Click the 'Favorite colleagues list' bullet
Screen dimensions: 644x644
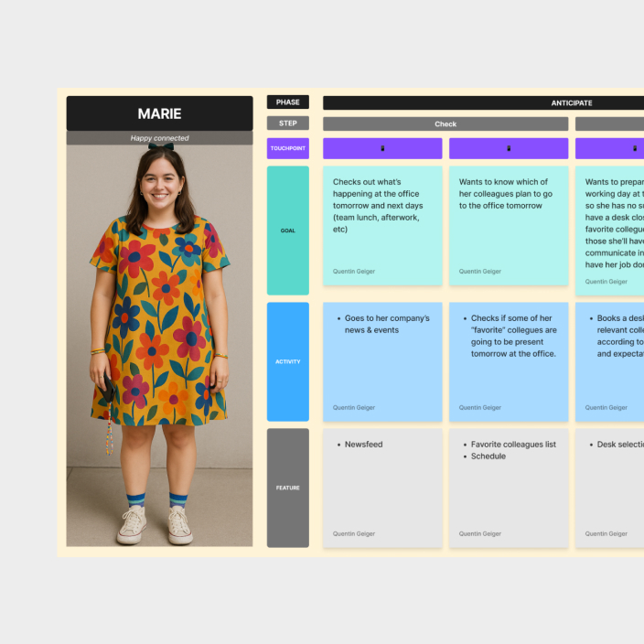(x=513, y=445)
